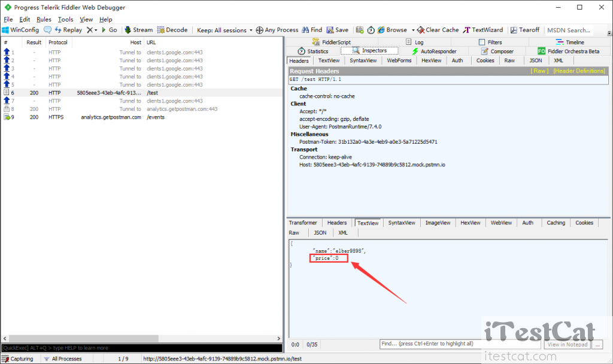Select session 6 /test row

(141, 93)
